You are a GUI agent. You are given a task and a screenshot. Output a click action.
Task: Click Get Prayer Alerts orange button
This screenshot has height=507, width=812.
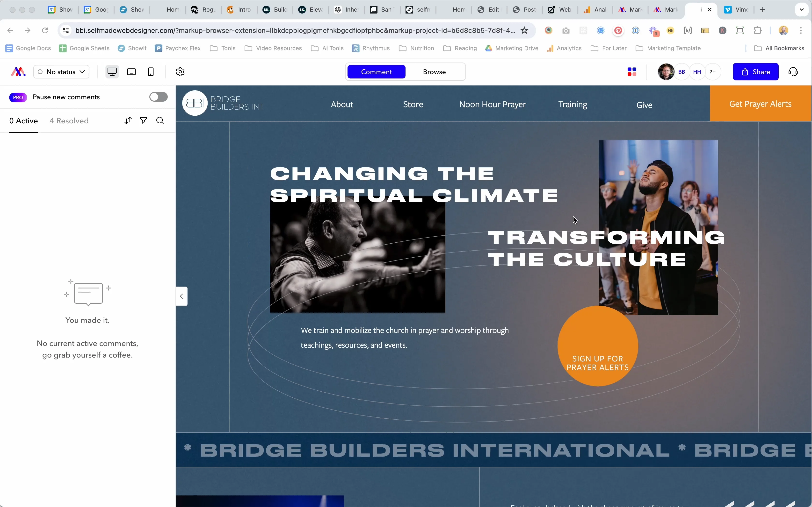(x=760, y=104)
